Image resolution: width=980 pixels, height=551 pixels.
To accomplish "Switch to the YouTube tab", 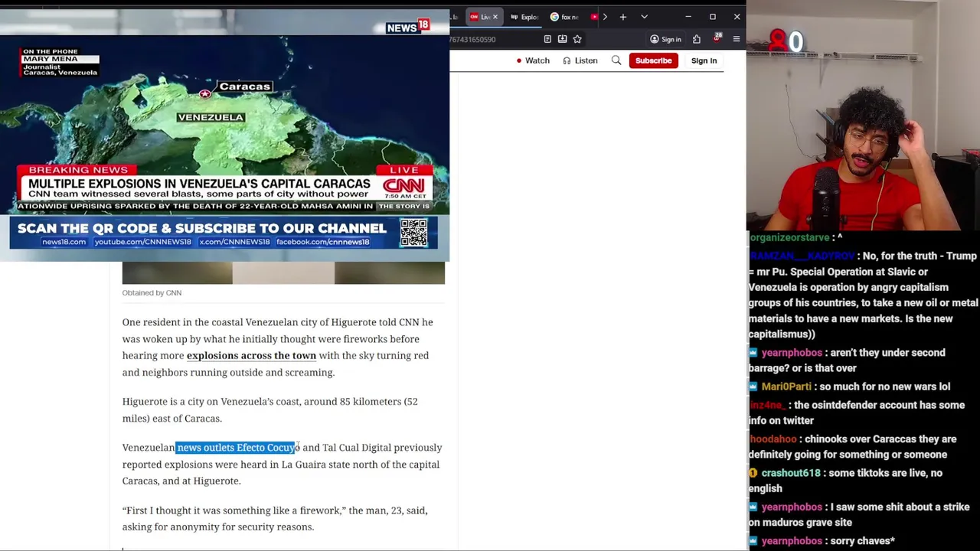I will tap(595, 17).
